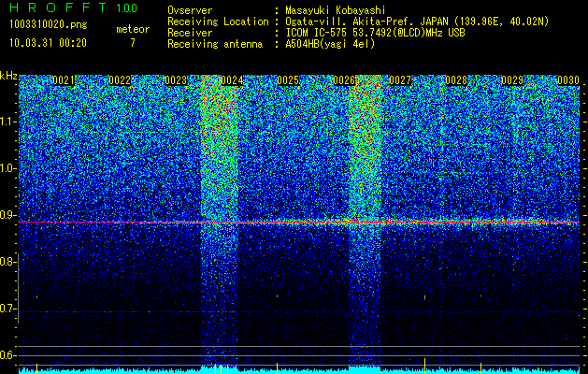
Task: Click the time label 0023
Action: [176, 80]
